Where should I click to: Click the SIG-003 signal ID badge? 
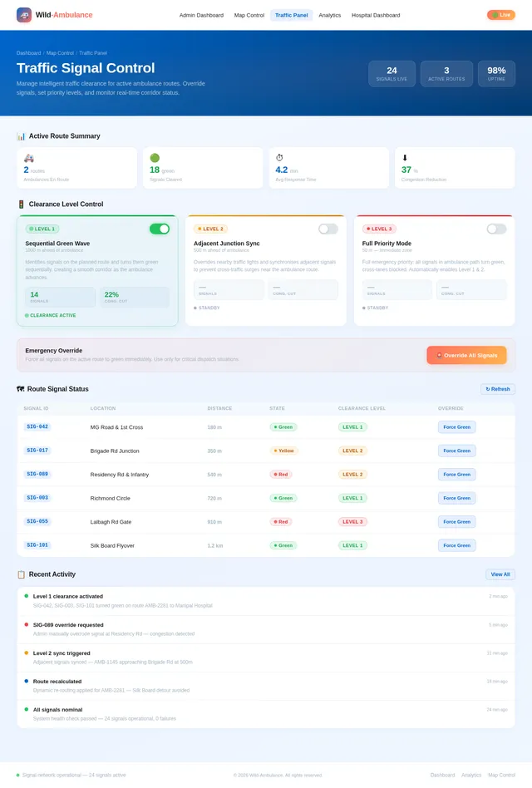pos(37,498)
